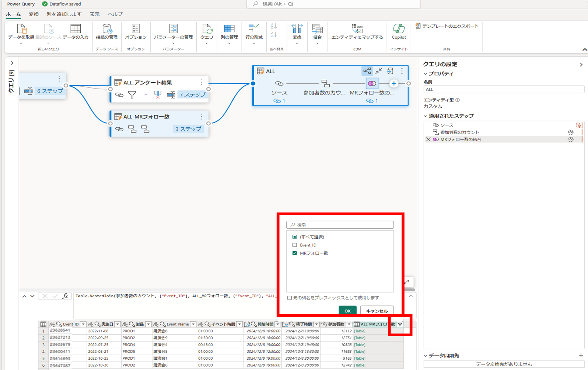Click the expand column icon on ALL_MRフォロー数 header

tap(400, 324)
